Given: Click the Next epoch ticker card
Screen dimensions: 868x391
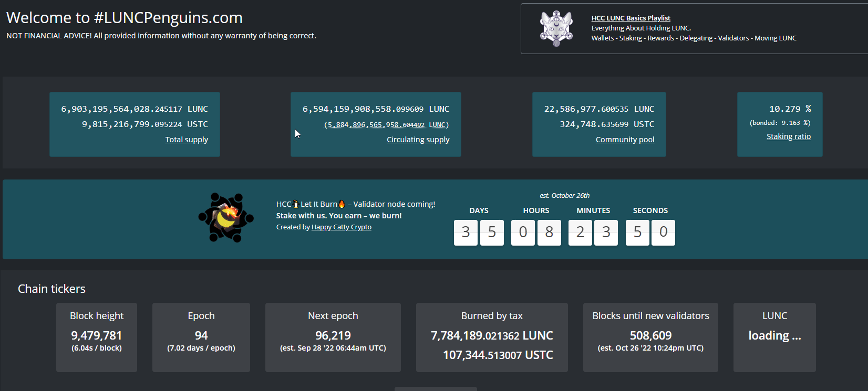Looking at the screenshot, I should (x=333, y=337).
